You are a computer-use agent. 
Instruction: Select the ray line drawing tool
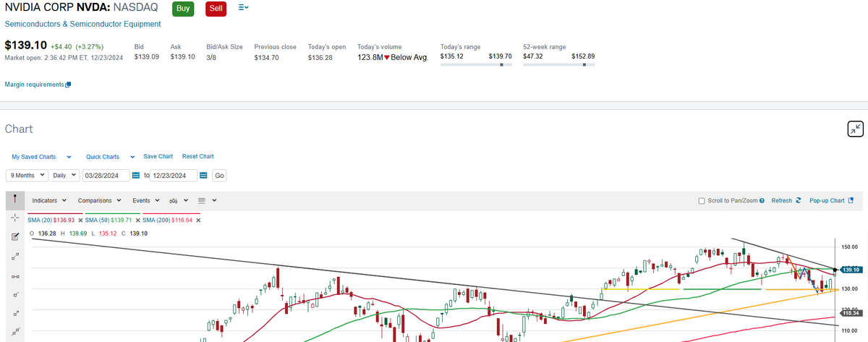coord(14,294)
